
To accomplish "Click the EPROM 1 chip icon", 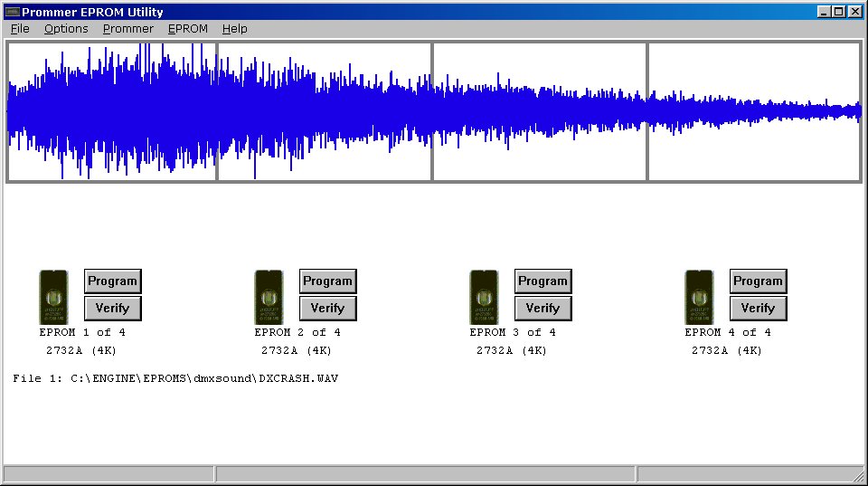I will 53,297.
